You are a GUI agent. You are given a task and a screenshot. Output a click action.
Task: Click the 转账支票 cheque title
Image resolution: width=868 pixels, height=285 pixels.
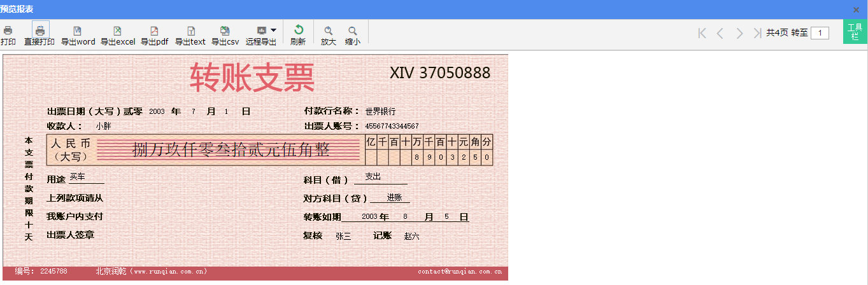252,78
